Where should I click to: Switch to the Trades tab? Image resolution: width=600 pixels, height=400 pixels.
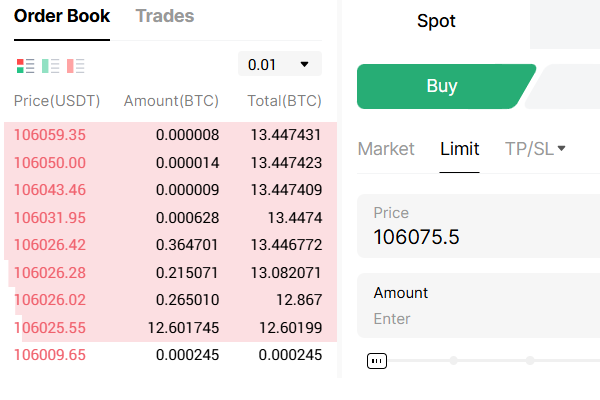click(x=164, y=16)
